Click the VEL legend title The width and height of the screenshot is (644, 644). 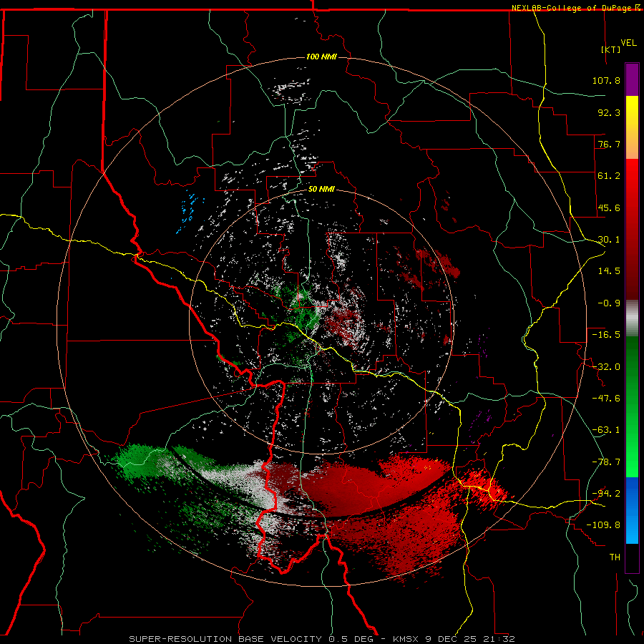coord(628,43)
